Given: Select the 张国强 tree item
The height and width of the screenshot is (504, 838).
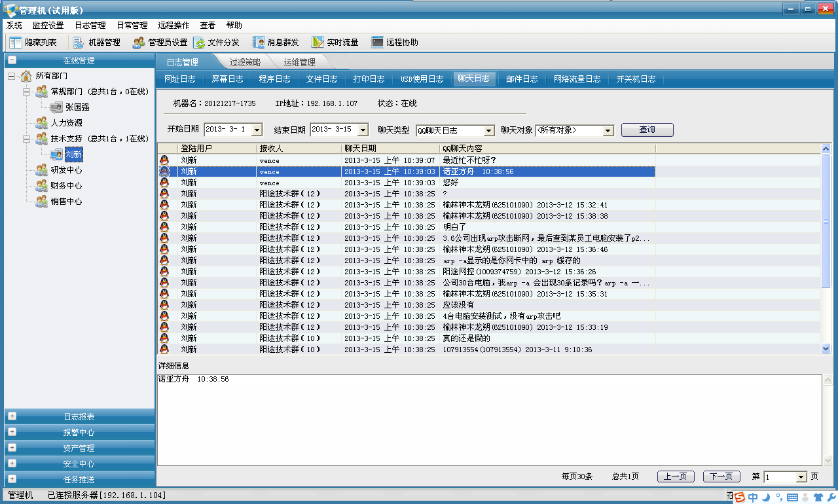Looking at the screenshot, I should tap(77, 107).
